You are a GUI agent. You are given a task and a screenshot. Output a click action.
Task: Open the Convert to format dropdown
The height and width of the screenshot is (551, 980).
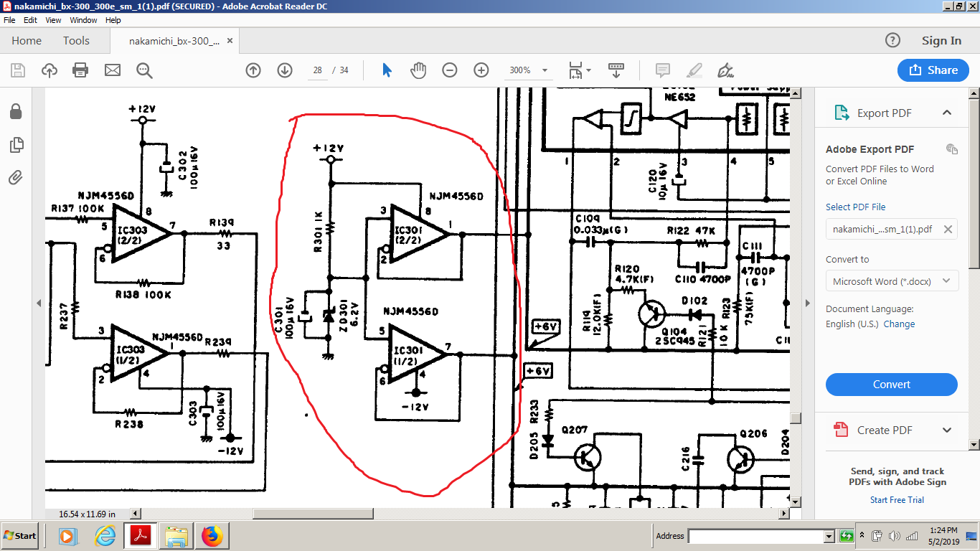pos(892,281)
